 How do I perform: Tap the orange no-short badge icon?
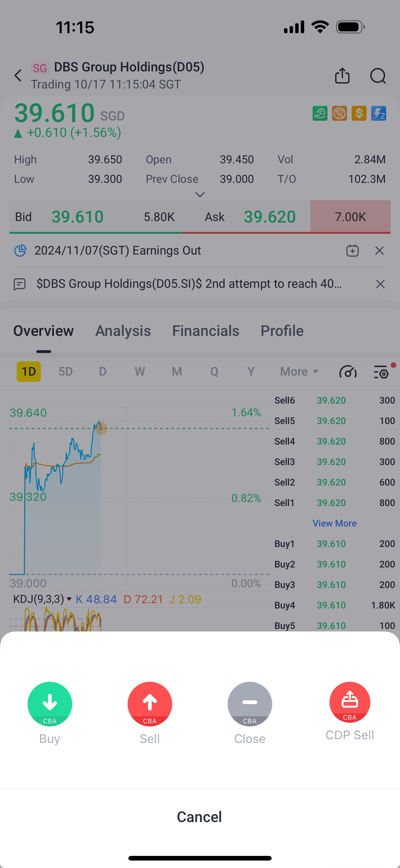[340, 114]
